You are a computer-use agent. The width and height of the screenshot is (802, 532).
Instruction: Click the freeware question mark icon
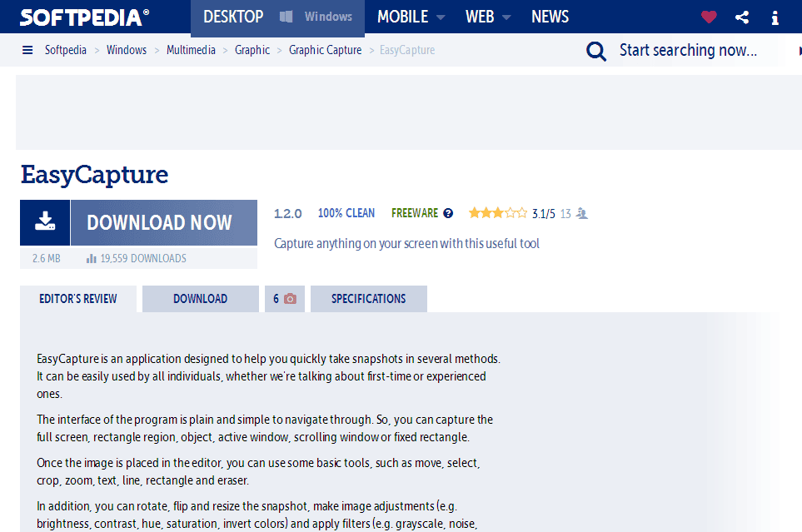pos(448,213)
